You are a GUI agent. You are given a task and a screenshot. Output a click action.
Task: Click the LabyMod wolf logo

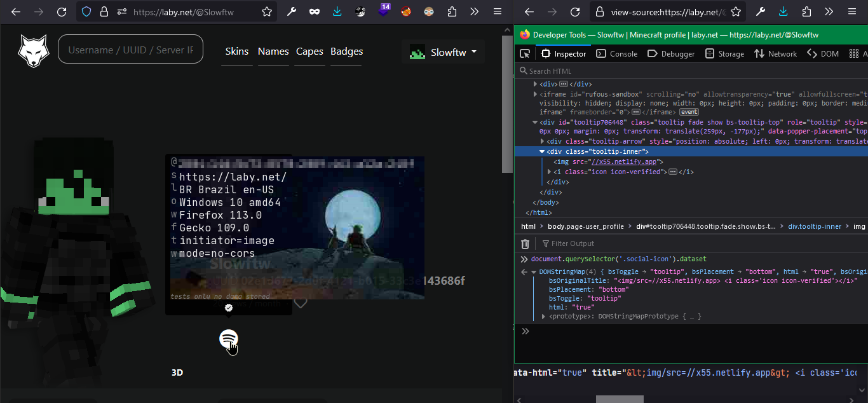[x=33, y=51]
